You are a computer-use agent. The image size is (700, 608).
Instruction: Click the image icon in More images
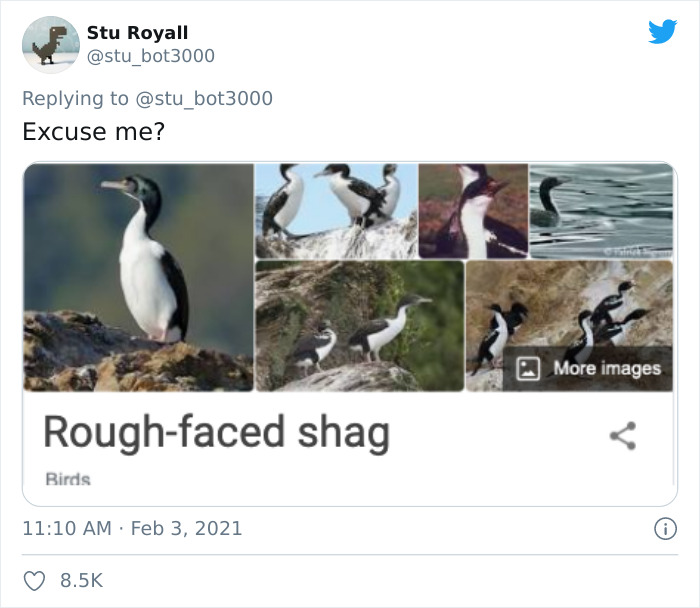(x=530, y=369)
